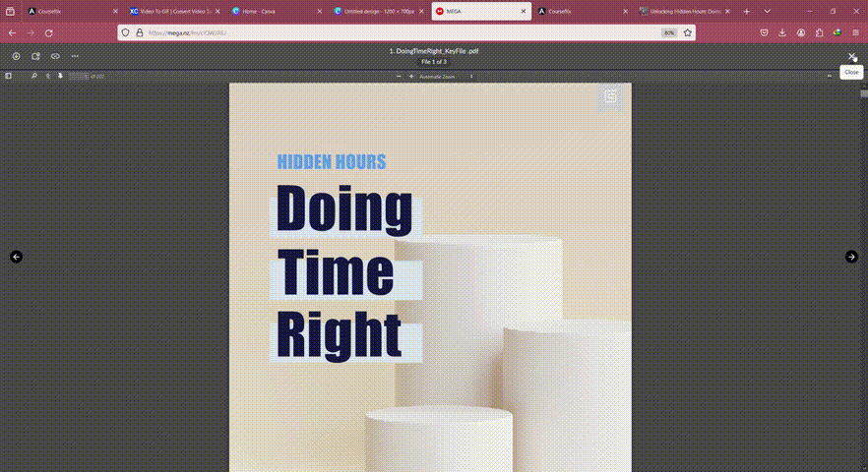Open the PDF find magnifier tool
868x472 pixels.
33,77
